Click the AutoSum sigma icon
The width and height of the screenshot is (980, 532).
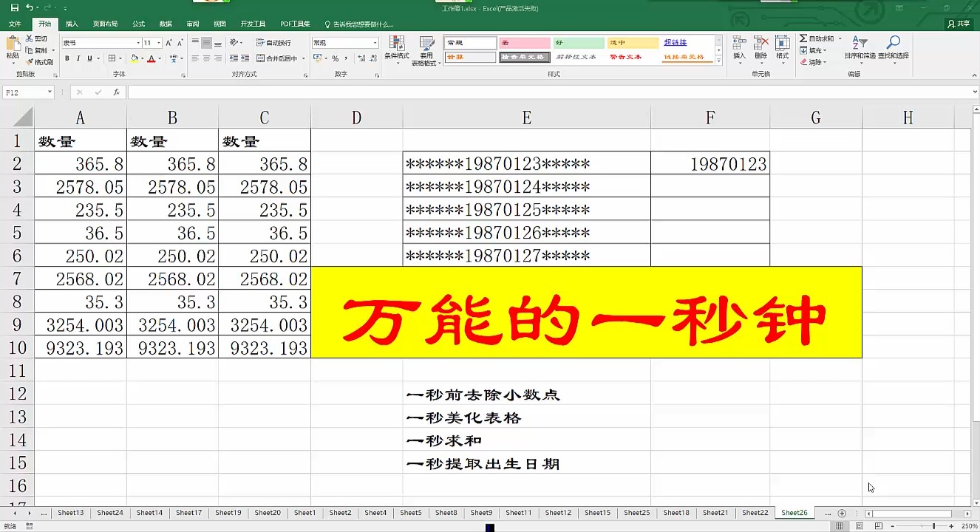pos(803,38)
